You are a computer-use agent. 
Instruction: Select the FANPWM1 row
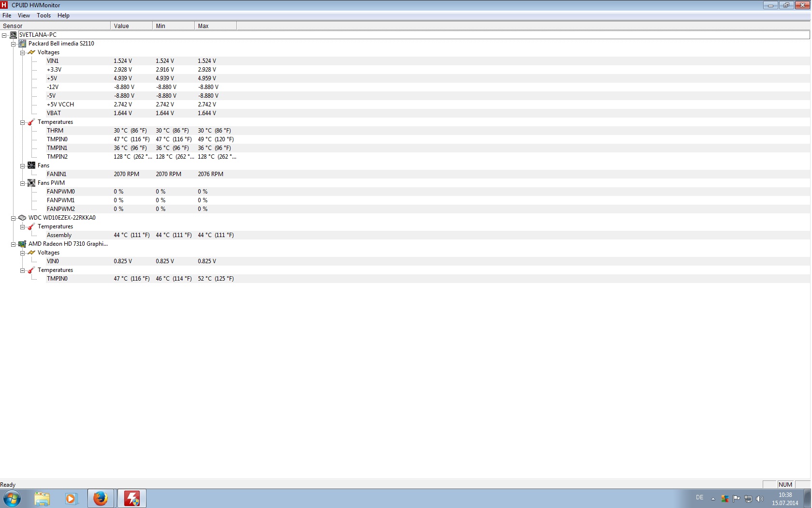pyautogui.click(x=427, y=200)
